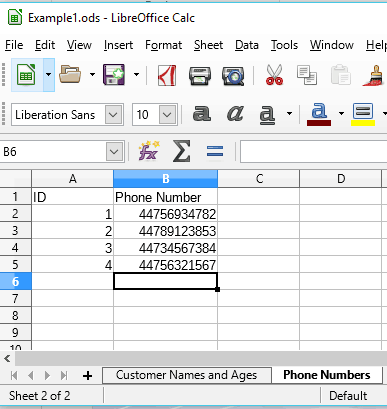Image resolution: width=387 pixels, height=409 pixels.
Task: Click the Open folder icon
Action: point(70,75)
